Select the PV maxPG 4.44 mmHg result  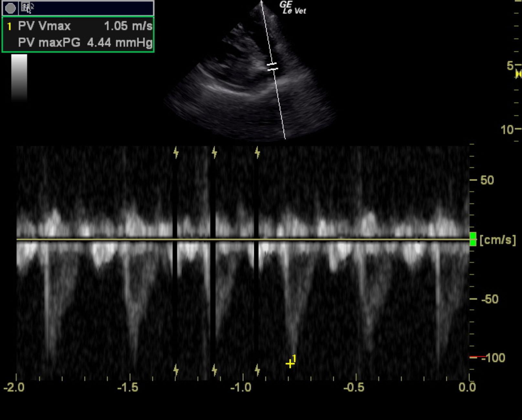(85, 42)
